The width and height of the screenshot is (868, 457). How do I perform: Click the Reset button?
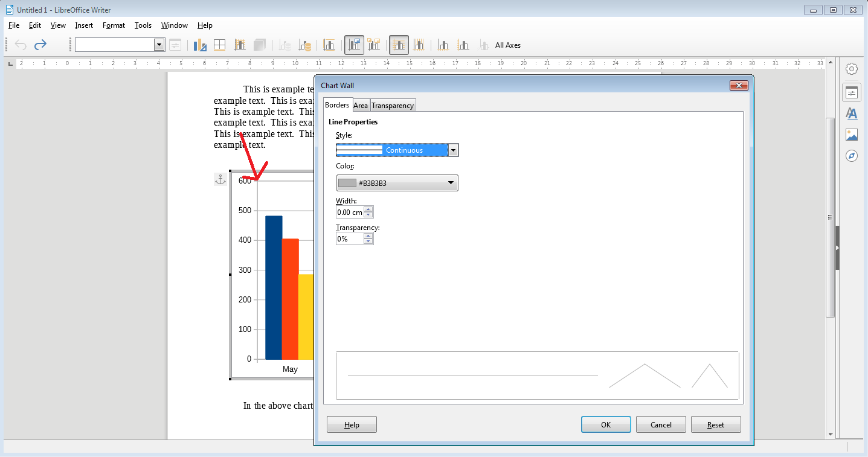(716, 424)
